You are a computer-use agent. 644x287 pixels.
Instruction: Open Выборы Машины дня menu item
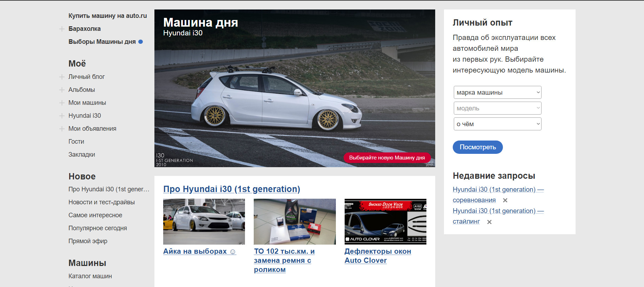click(102, 42)
